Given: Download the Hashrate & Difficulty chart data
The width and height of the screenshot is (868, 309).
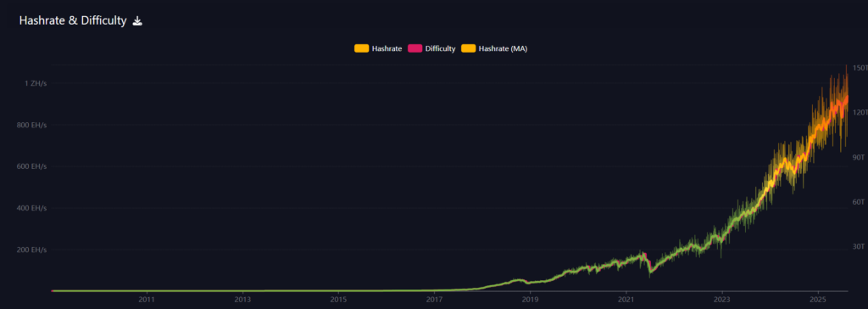Looking at the screenshot, I should pos(138,21).
